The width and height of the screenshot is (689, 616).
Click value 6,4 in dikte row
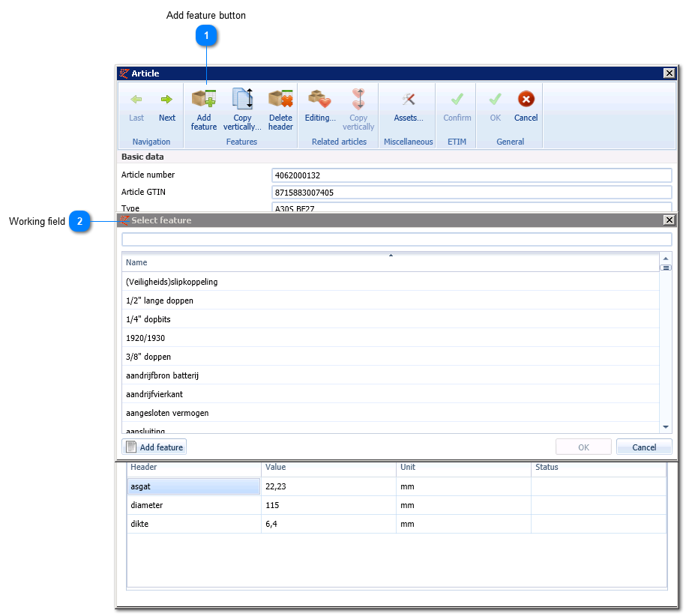[328, 524]
